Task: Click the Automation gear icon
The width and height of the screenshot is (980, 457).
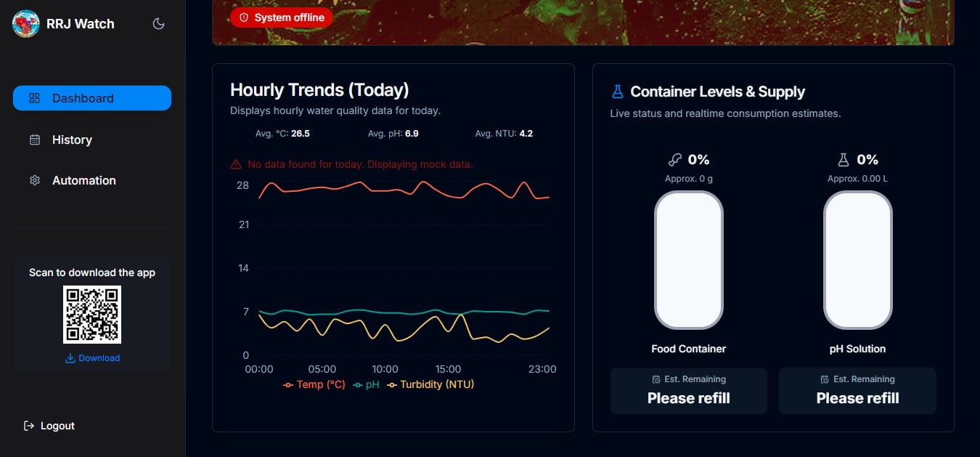Action: 34,180
